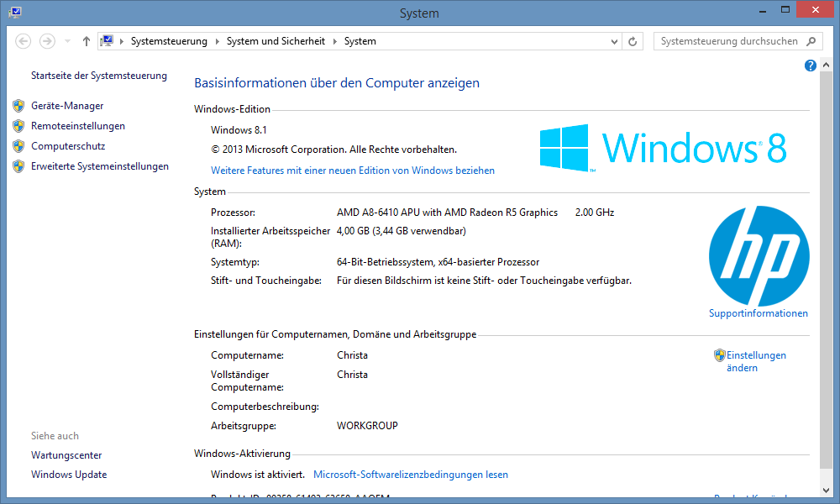Read Microsoft-Softwarelizenzbedingungen lesen link
The image size is (840, 504).
(x=411, y=475)
